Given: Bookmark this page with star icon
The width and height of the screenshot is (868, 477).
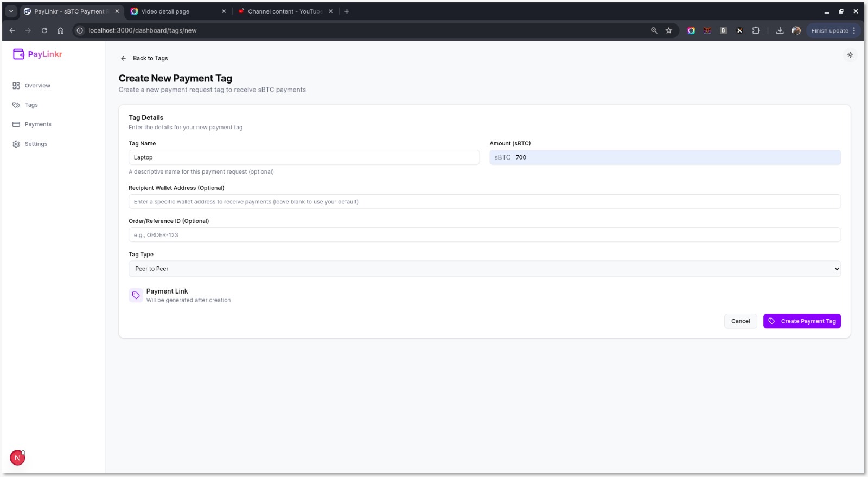Looking at the screenshot, I should 668,30.
